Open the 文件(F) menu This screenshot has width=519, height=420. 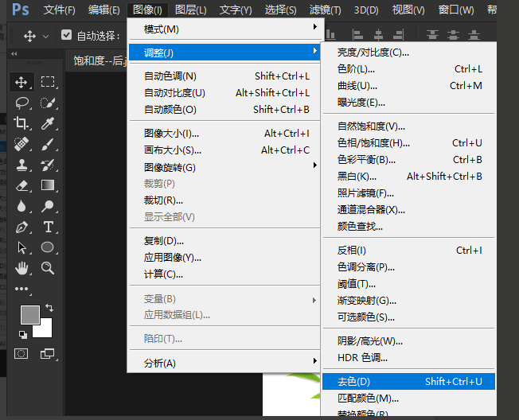click(60, 10)
